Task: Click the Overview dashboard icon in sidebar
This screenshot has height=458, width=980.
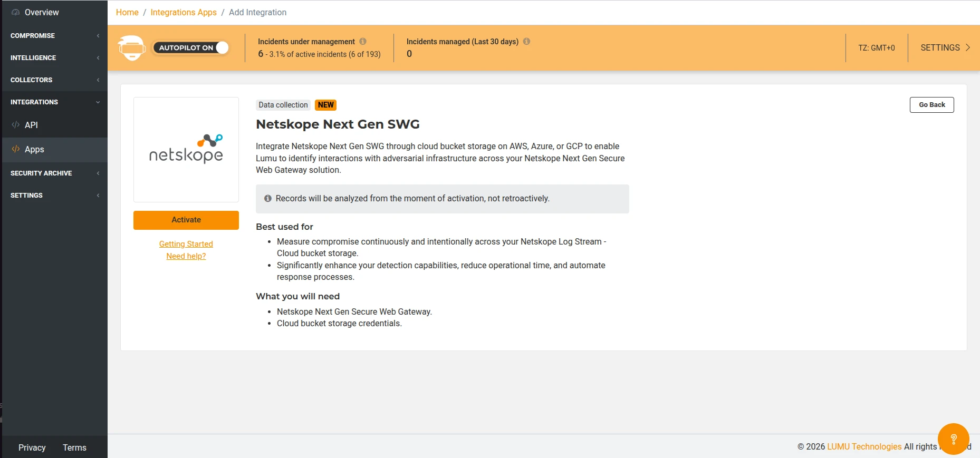Action: click(x=15, y=12)
